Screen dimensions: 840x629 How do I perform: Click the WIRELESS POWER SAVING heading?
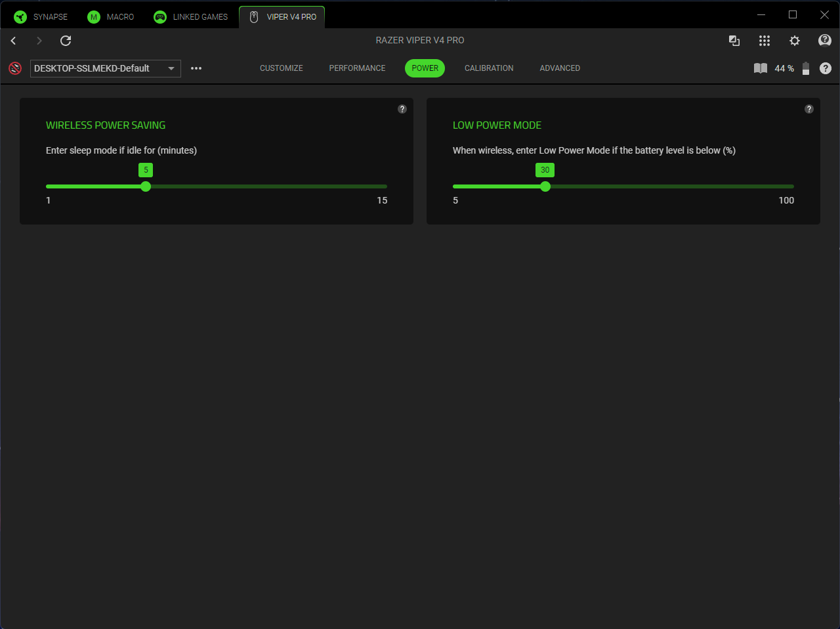[106, 125]
